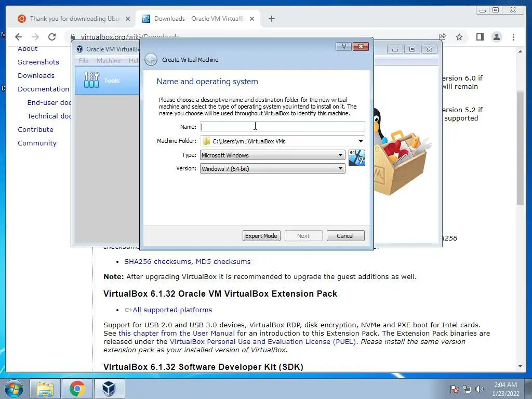Screen dimensions: 532x399
Task: Click the Expert Mode button
Action: 261,236
